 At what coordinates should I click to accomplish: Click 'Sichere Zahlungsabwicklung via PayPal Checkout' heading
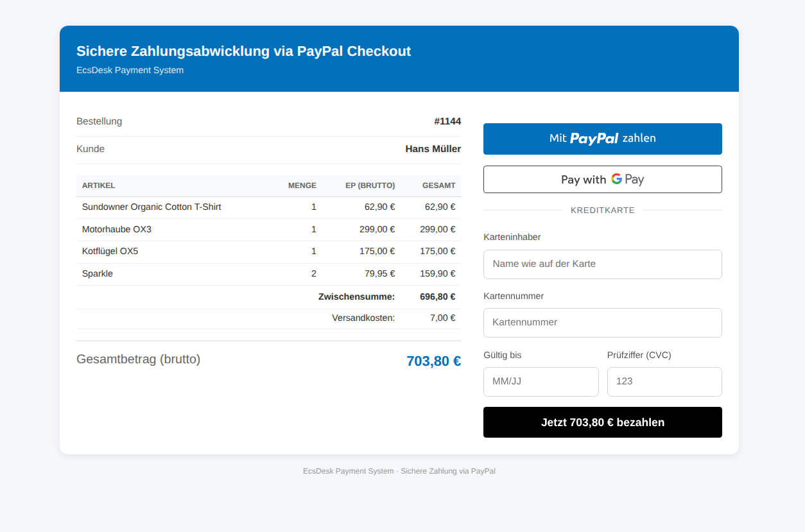click(244, 51)
